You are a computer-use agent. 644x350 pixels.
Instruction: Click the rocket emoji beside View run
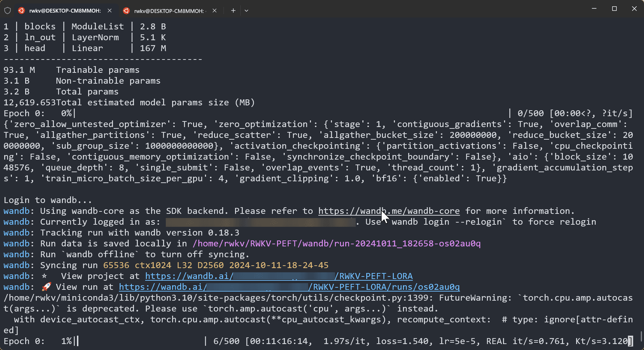pos(46,287)
